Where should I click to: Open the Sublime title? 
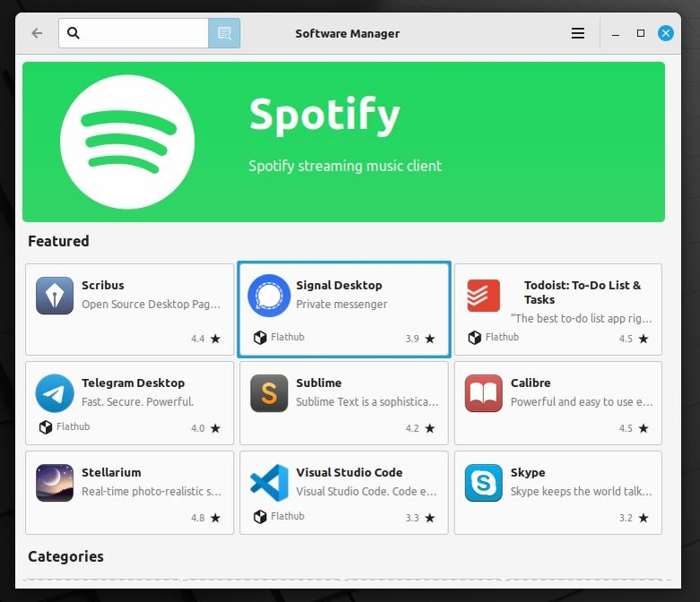[x=319, y=383]
